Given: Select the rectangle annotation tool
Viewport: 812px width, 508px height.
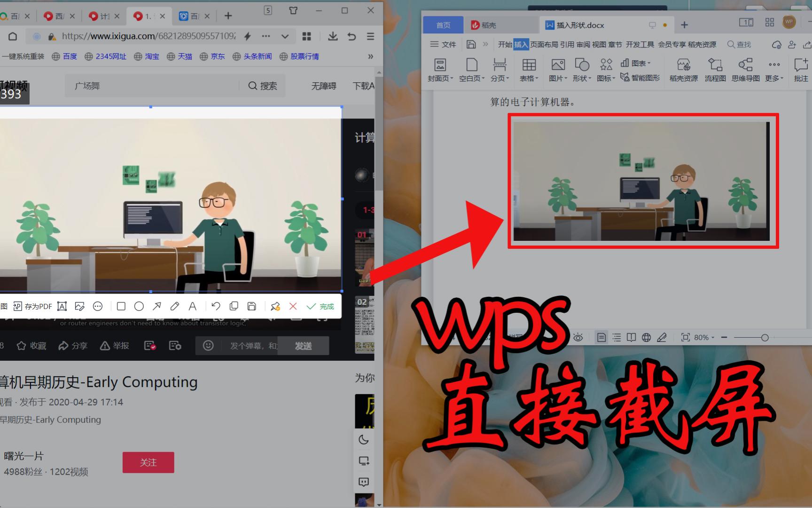Looking at the screenshot, I should [x=121, y=306].
